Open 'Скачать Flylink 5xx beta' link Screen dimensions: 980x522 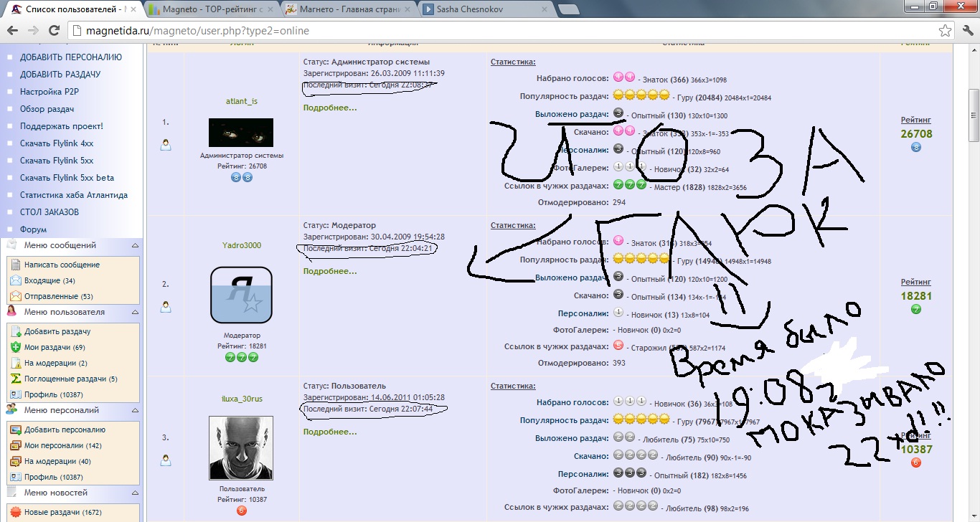tap(67, 178)
